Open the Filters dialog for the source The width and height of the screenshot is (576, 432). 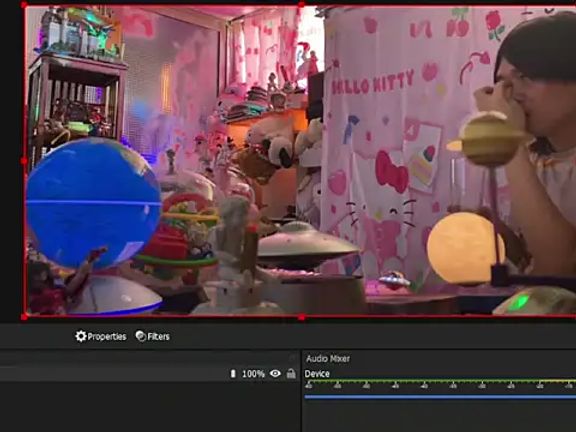tap(152, 336)
